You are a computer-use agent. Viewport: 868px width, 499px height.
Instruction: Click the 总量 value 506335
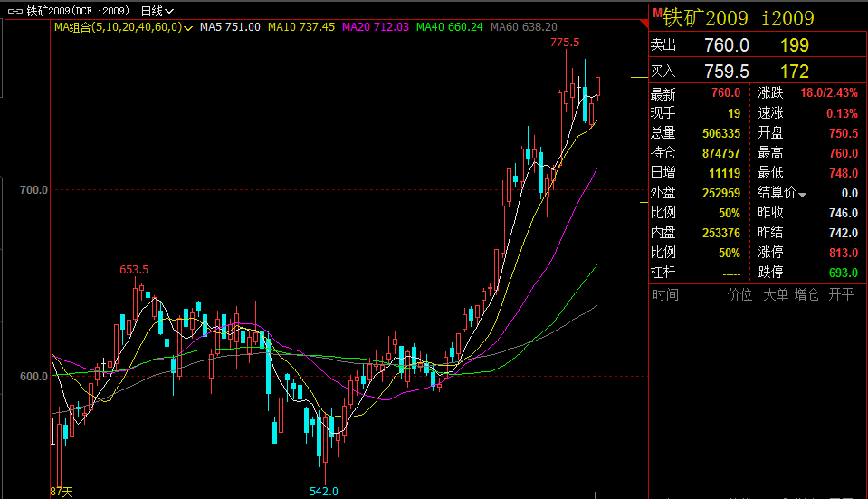pos(721,133)
